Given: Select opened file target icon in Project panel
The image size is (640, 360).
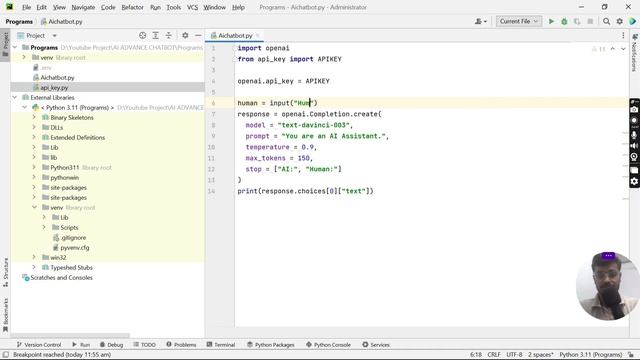Looking at the screenshot, I should point(142,36).
